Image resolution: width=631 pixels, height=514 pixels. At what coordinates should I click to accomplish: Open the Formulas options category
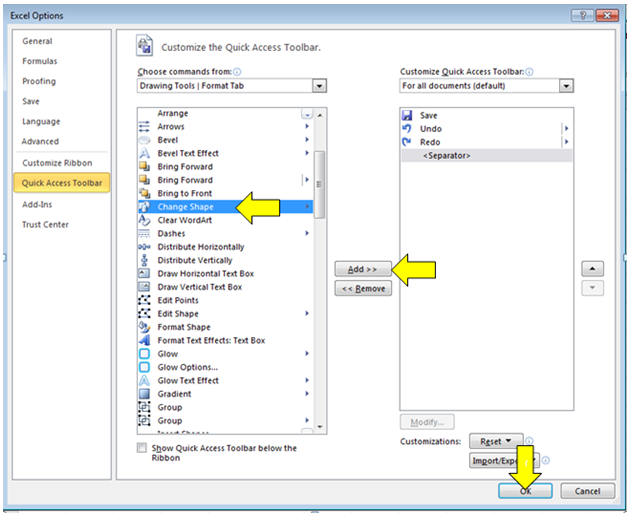(39, 61)
